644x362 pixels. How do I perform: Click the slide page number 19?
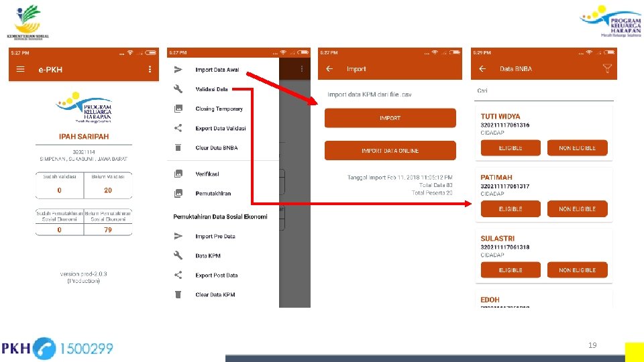point(592,345)
